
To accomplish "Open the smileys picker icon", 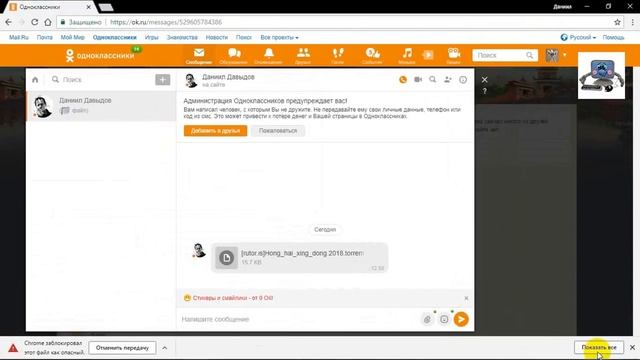I will pyautogui.click(x=444, y=319).
